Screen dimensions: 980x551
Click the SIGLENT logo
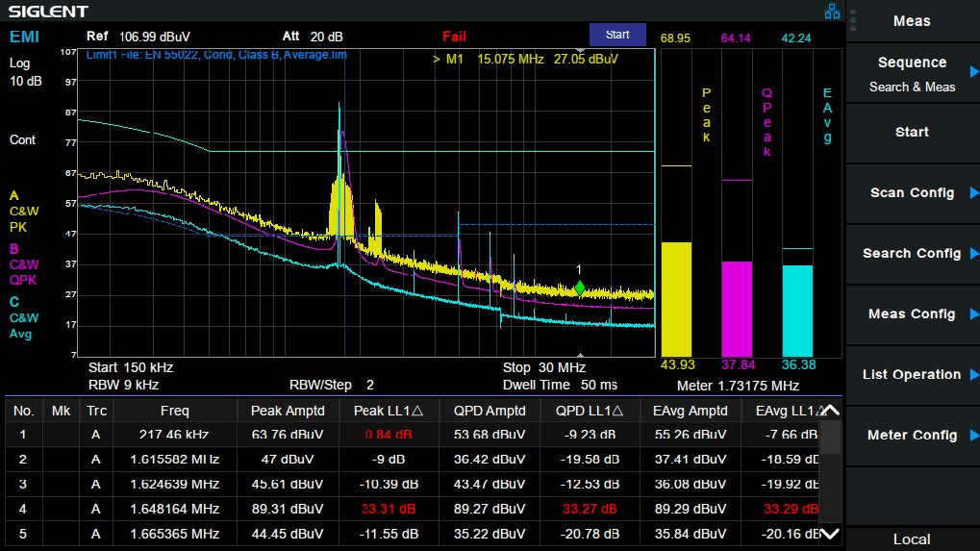click(48, 12)
